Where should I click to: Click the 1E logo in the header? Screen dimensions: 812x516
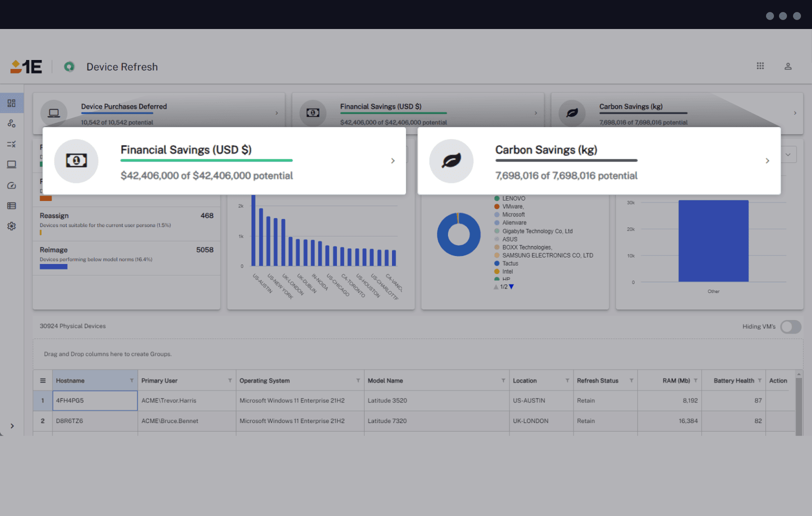click(26, 66)
